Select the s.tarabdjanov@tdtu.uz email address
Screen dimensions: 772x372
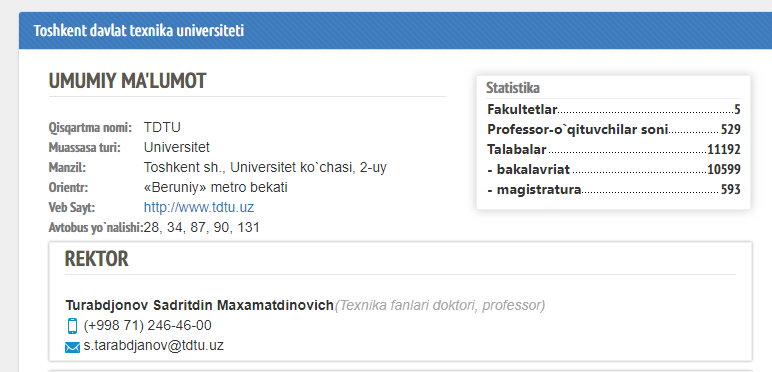point(154,345)
